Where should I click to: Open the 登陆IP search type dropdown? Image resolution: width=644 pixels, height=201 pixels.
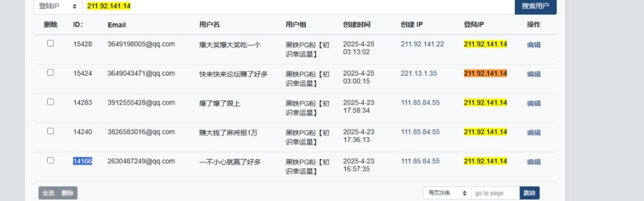tap(57, 6)
